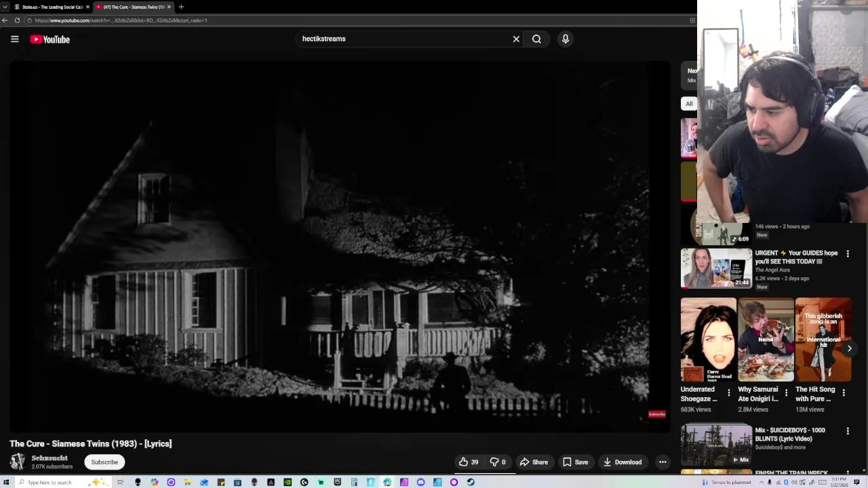Open the three-dot more actions menu
Screen dimensions: 868x488
tap(663, 462)
